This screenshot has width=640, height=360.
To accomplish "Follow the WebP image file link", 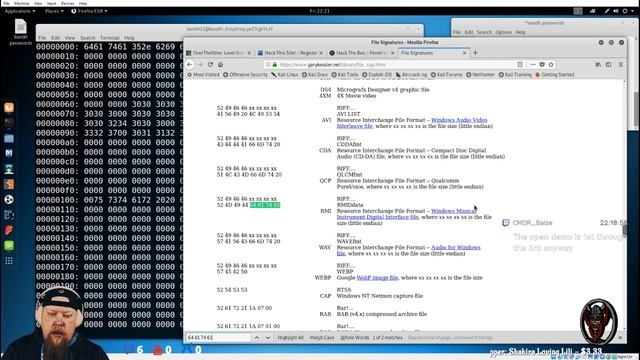I will click(377, 278).
